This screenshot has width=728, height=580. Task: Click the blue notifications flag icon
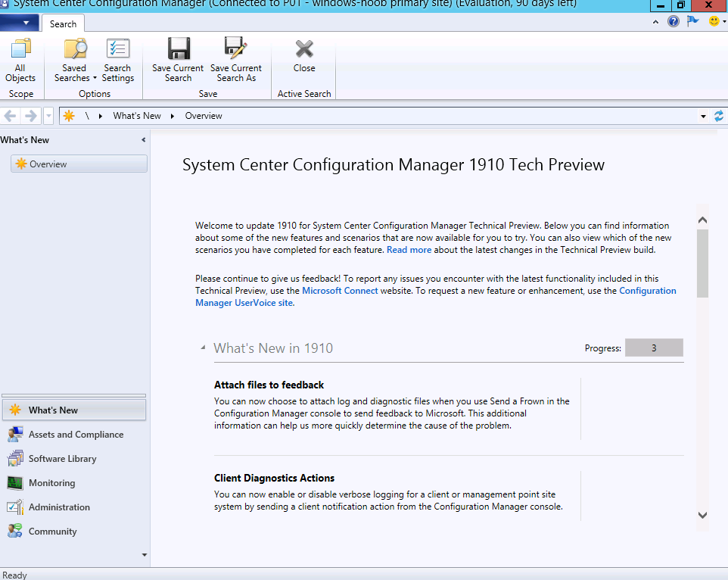(692, 21)
